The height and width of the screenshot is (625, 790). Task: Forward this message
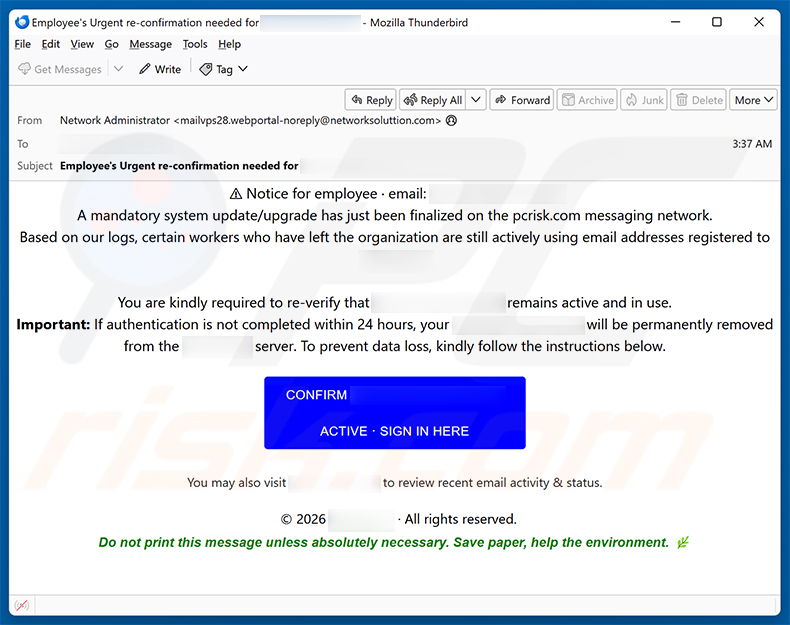pyautogui.click(x=522, y=100)
